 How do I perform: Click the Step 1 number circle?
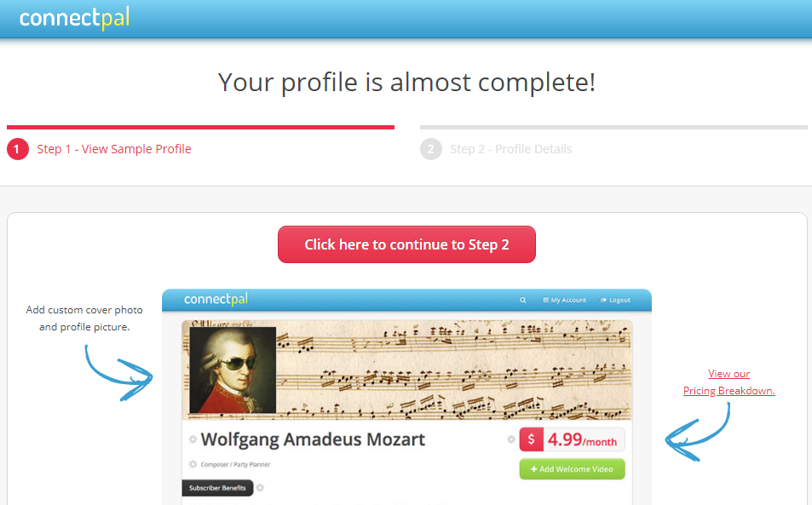[x=18, y=149]
